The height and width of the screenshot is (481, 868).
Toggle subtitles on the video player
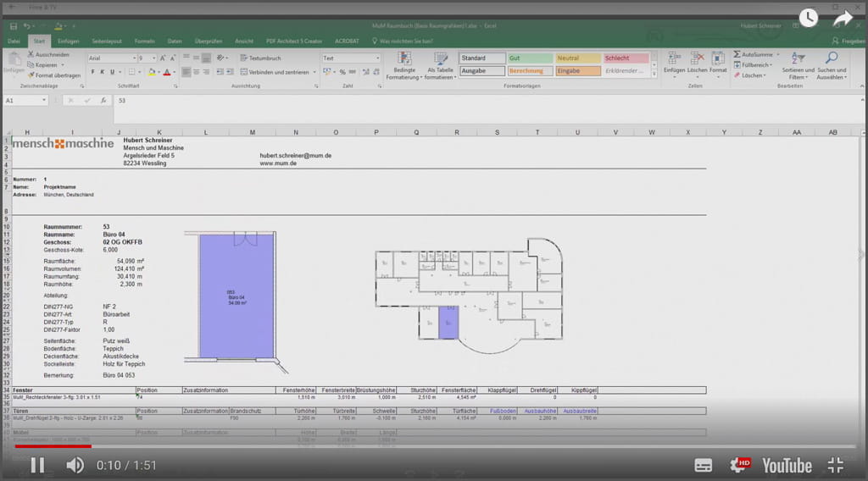703,464
